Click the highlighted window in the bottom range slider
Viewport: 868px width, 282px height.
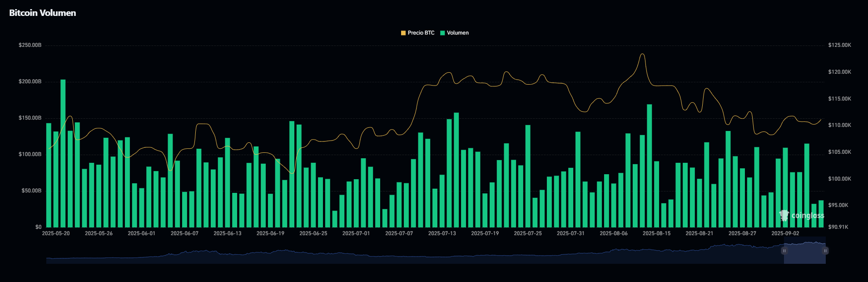pyautogui.click(x=804, y=253)
